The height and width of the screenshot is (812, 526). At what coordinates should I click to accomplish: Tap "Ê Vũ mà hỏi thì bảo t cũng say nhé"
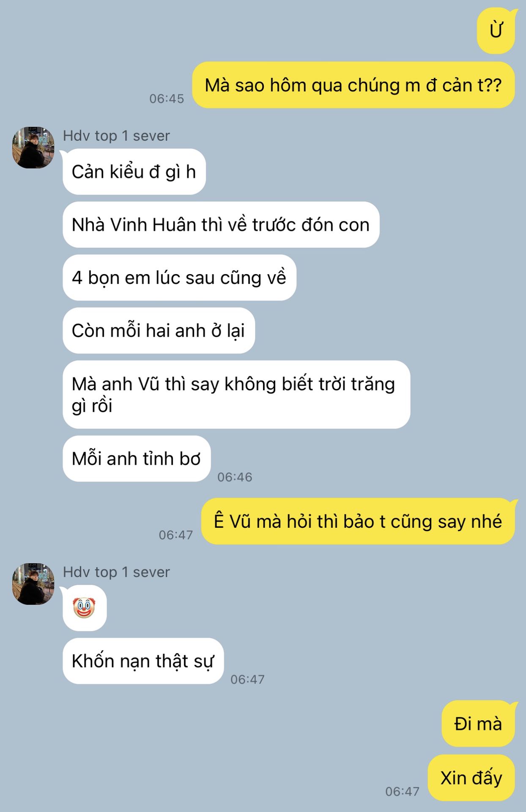[x=358, y=521]
